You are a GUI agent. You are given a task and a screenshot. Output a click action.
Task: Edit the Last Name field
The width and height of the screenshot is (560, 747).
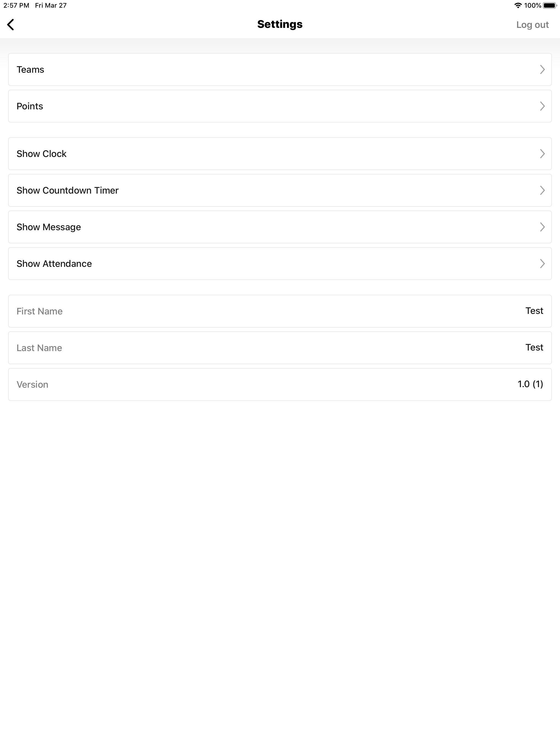tap(280, 348)
